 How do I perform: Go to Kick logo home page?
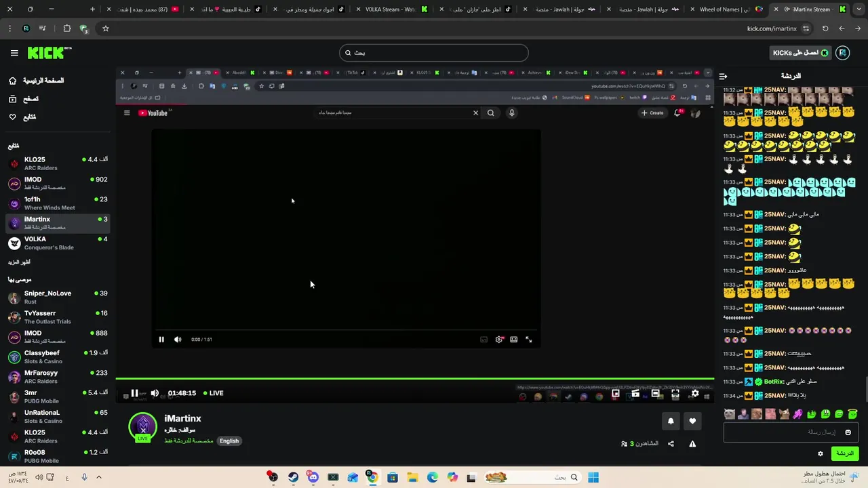tap(50, 53)
